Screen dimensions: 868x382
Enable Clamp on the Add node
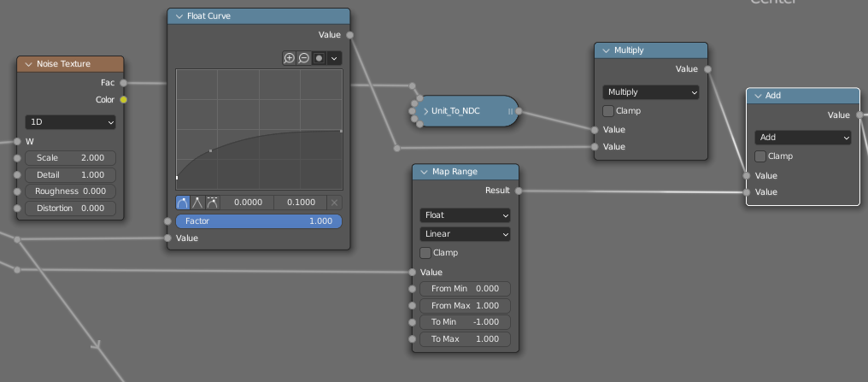point(760,156)
